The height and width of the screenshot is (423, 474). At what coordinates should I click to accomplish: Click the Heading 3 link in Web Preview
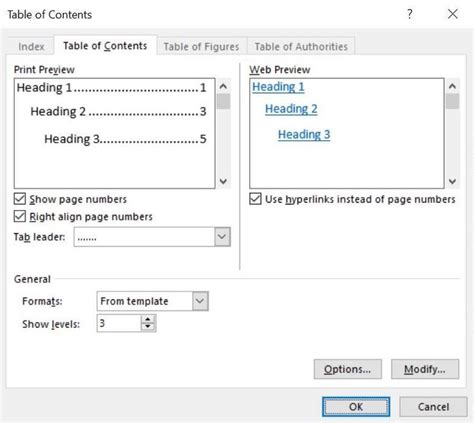pos(304,135)
